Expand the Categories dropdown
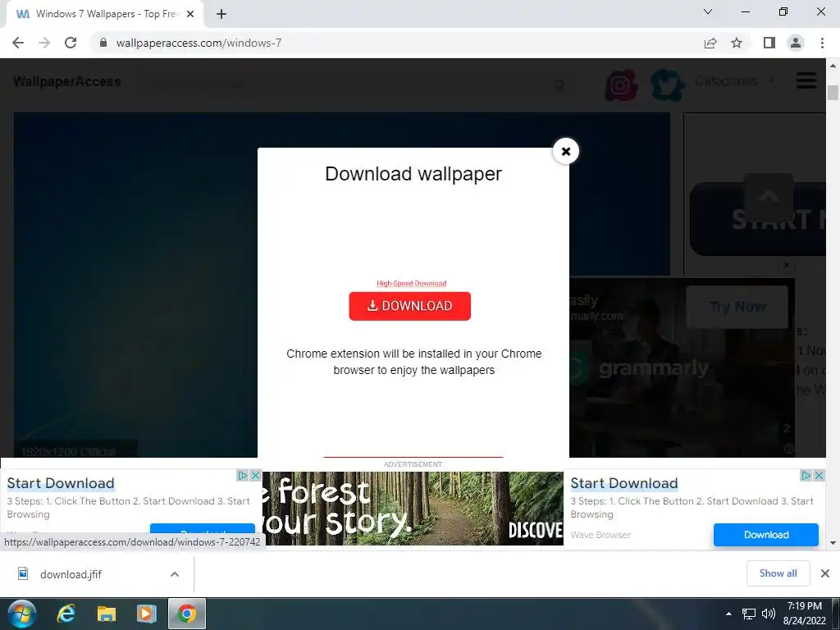840x630 pixels. coord(734,81)
